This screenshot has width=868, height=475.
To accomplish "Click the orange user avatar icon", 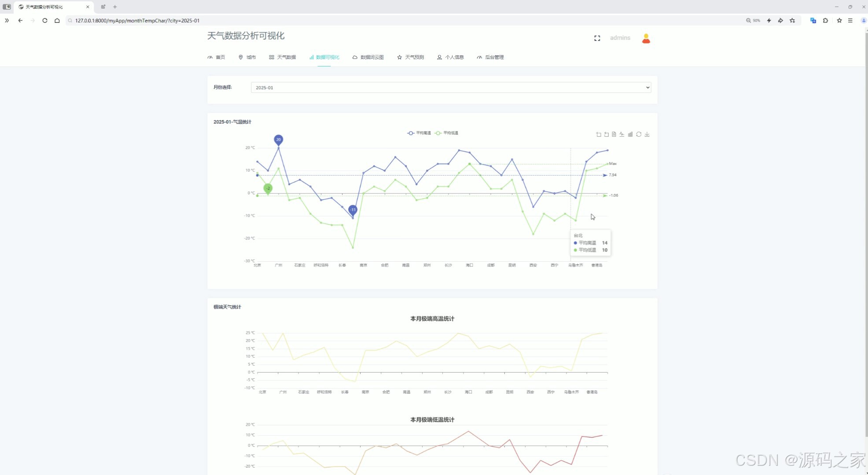I will pyautogui.click(x=646, y=39).
